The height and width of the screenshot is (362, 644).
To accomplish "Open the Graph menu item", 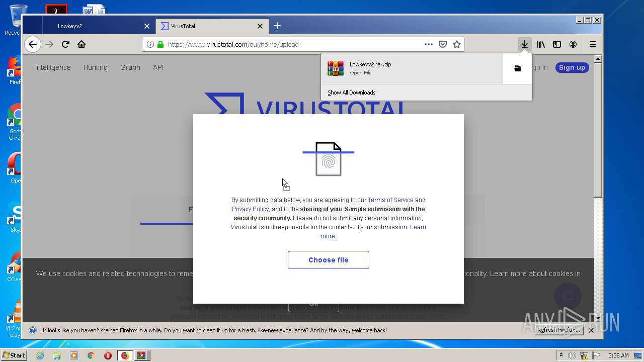I will tap(130, 67).
